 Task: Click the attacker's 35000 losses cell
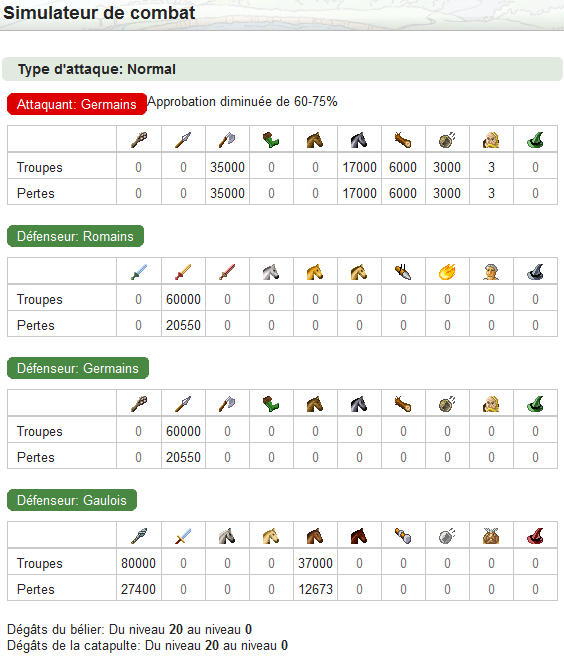[x=228, y=193]
